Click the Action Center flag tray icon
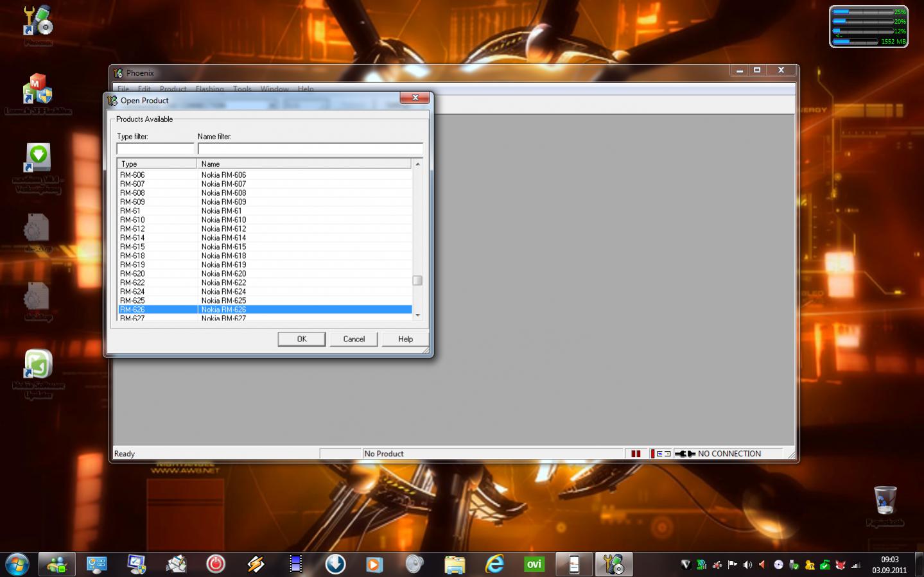Screen dimensions: 924x577 732,565
